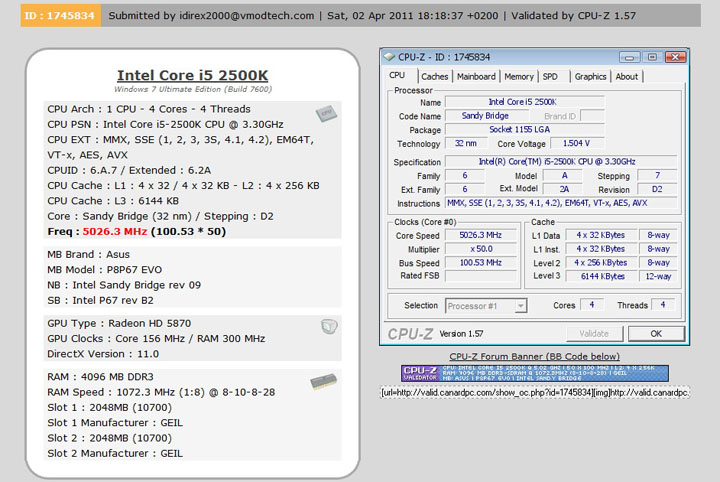Click the Name field Intel Core i5 2500K
720x482 pixels.
pyautogui.click(x=525, y=102)
